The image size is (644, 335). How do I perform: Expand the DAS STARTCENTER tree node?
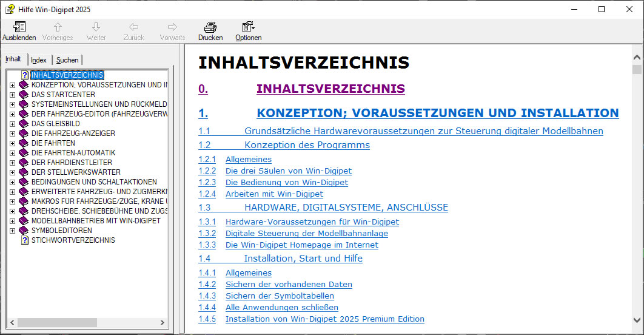coord(12,95)
